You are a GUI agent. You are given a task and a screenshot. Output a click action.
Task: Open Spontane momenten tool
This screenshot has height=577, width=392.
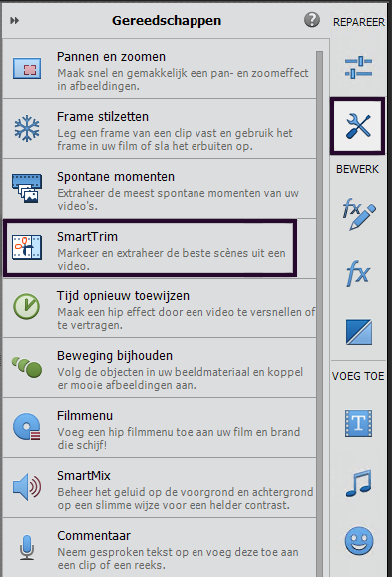tap(160, 189)
